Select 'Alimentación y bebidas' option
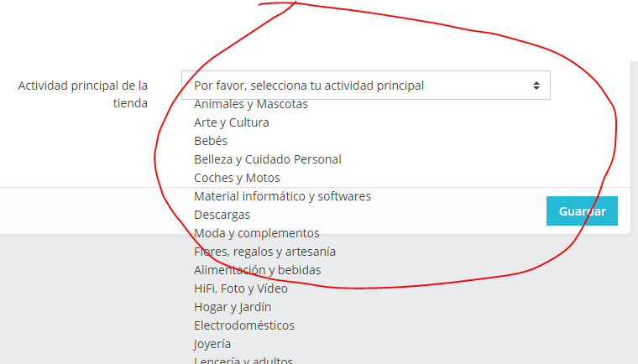 257,270
